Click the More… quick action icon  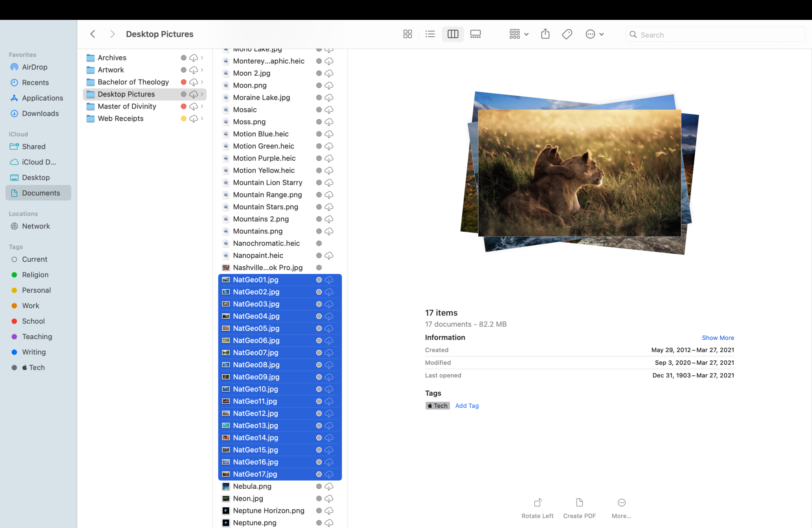pyautogui.click(x=621, y=503)
